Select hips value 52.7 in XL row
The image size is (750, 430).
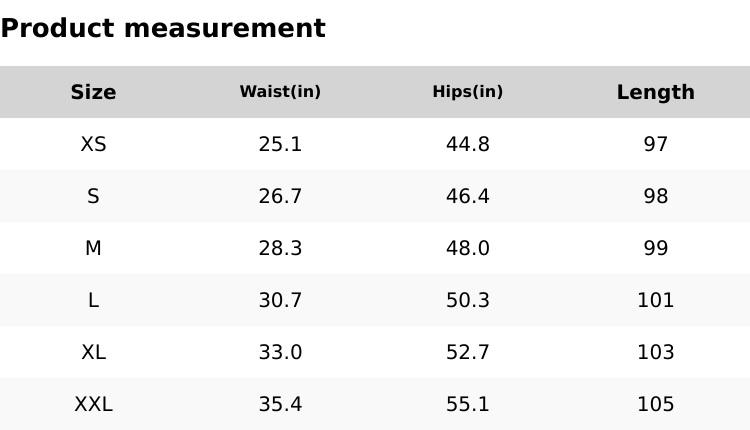[468, 352]
